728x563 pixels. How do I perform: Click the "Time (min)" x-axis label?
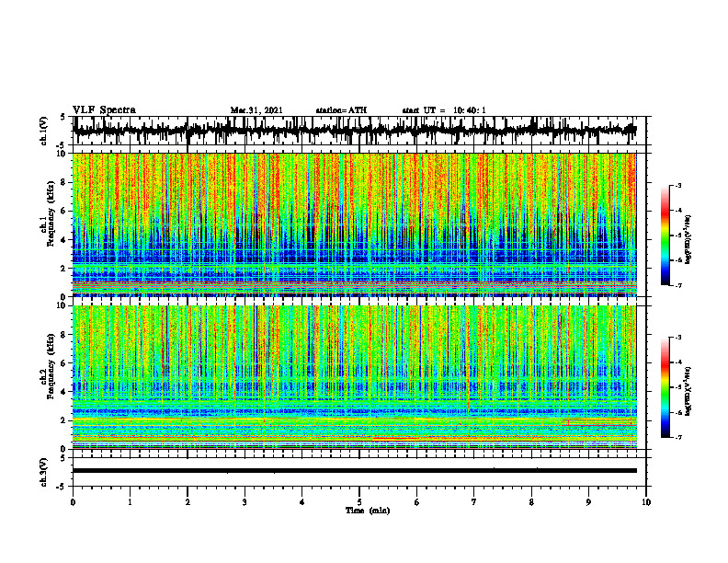tap(368, 511)
